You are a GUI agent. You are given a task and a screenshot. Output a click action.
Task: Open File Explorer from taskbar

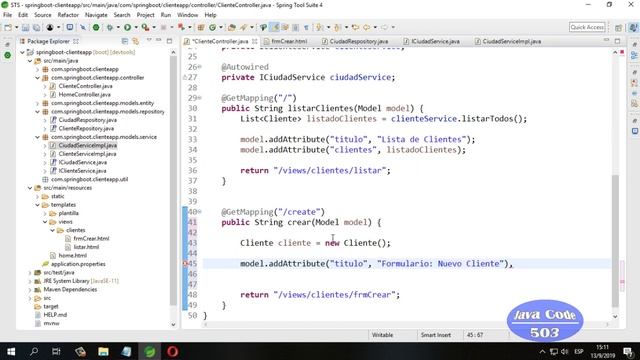103,351
